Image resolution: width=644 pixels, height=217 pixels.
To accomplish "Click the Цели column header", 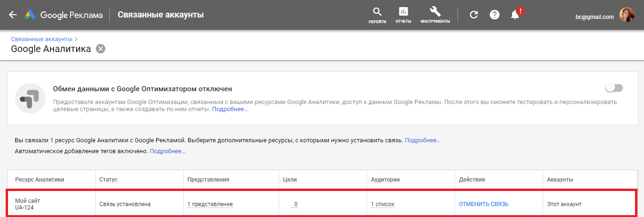I will tap(290, 180).
